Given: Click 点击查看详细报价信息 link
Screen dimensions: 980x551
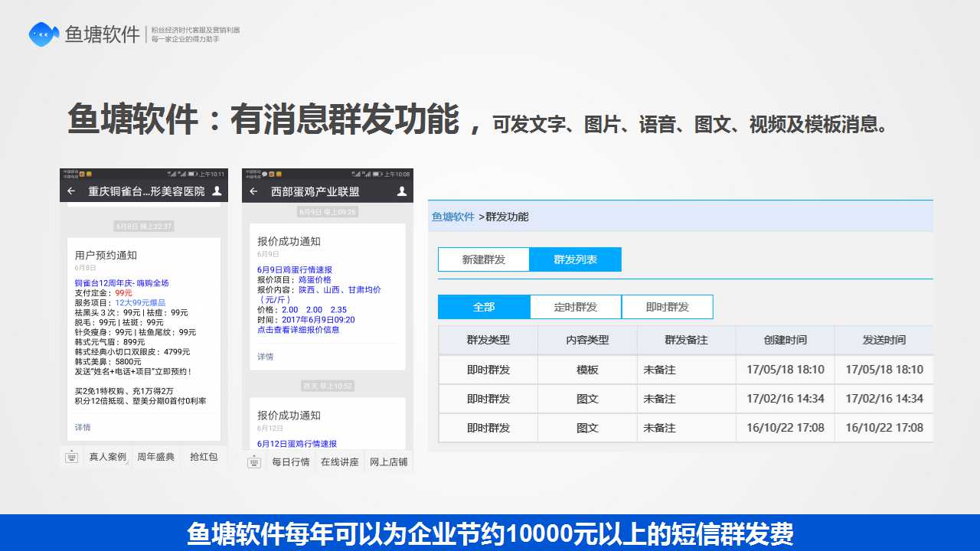Looking at the screenshot, I should pos(299,330).
